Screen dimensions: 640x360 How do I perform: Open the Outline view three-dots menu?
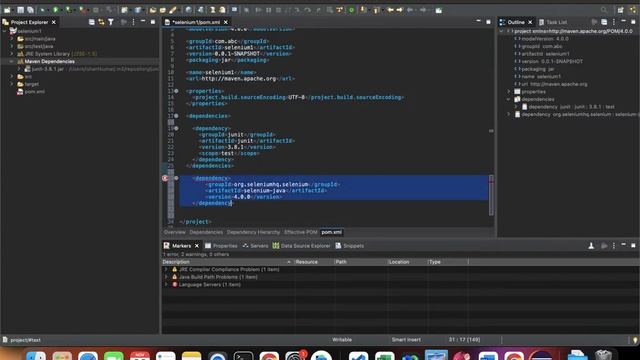[613, 22]
